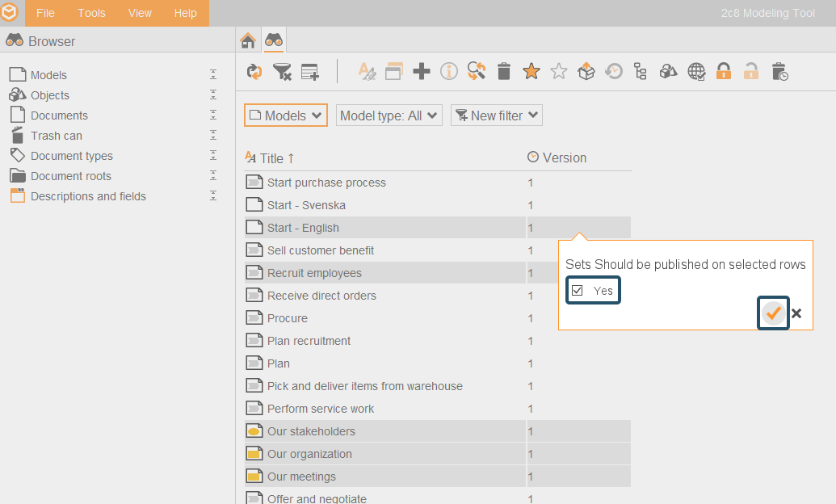The height and width of the screenshot is (504, 836).
Task: Click the shapes objects icon in toolbar
Action: [x=668, y=71]
